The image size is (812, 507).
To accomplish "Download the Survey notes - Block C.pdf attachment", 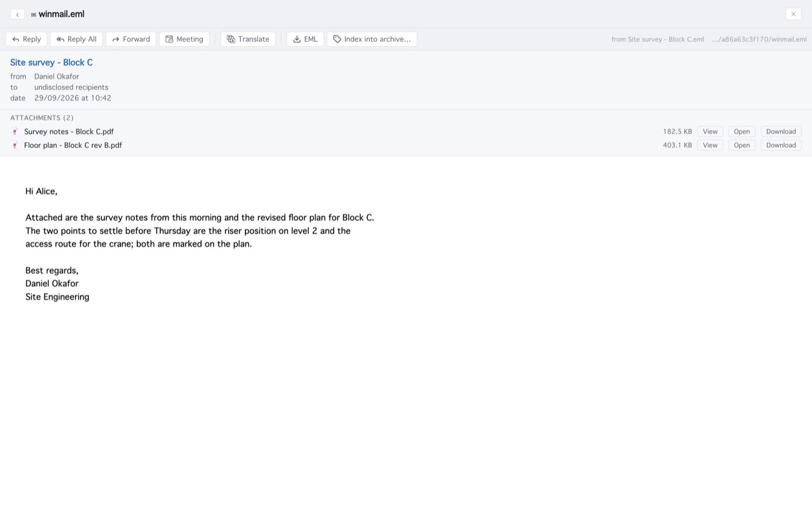I will tap(781, 132).
